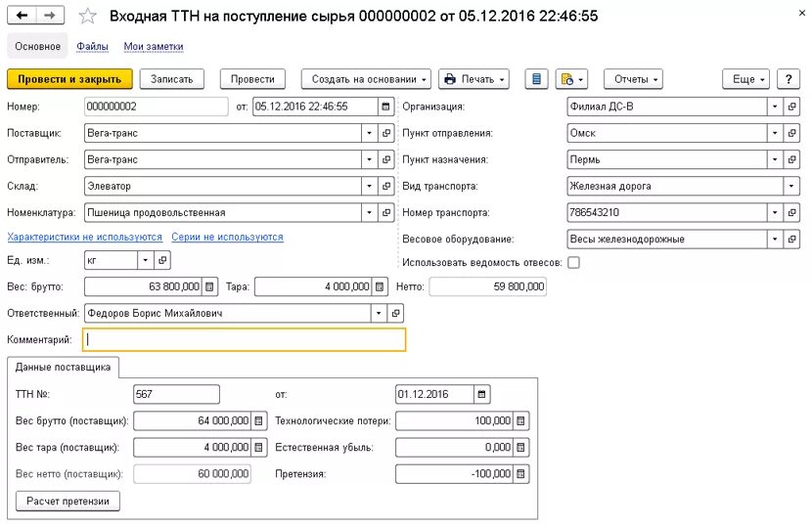The width and height of the screenshot is (812, 525).
Task: Open calculator for Вес тара (поставщик)
Action: [258, 447]
